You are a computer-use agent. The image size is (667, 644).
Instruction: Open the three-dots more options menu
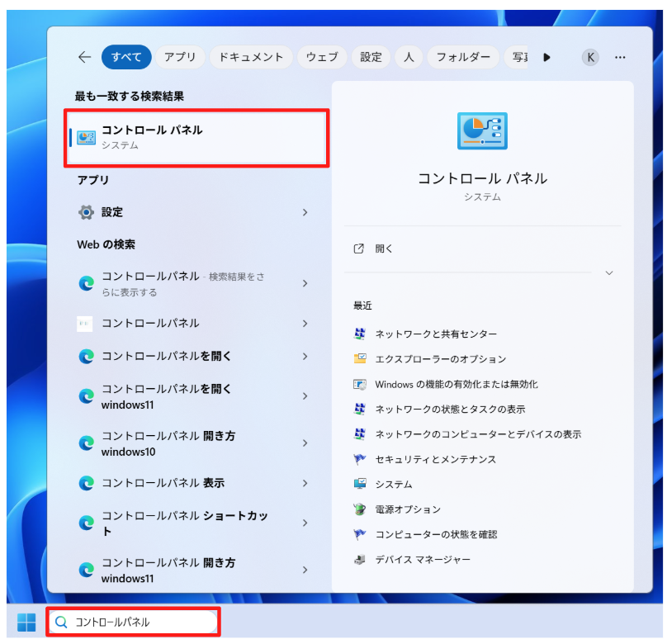click(620, 57)
